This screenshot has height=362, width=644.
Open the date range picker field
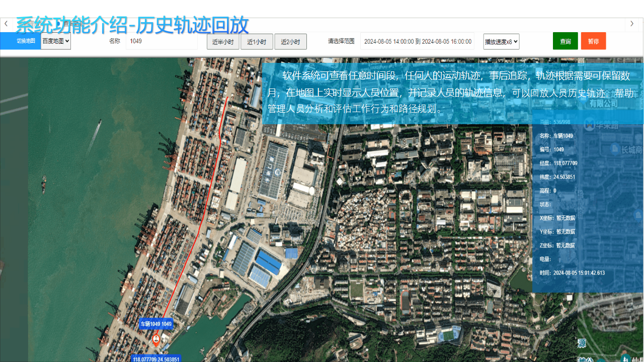click(417, 41)
